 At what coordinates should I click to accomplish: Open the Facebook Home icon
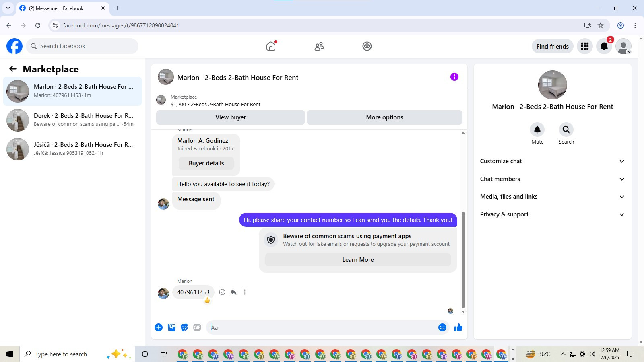click(x=271, y=46)
